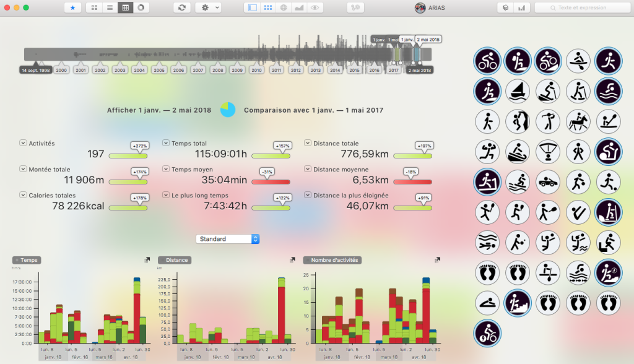
Task: Switch to the list view mode
Action: (x=110, y=8)
